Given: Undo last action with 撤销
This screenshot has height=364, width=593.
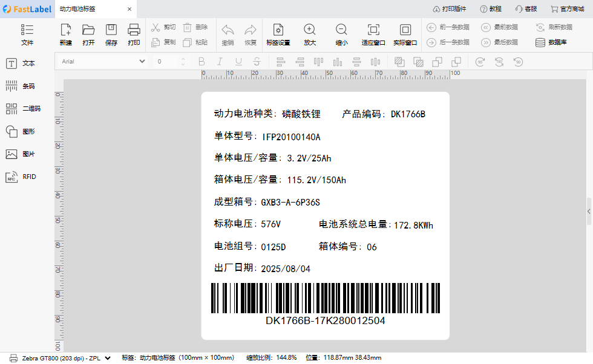Looking at the screenshot, I should pyautogui.click(x=228, y=34).
